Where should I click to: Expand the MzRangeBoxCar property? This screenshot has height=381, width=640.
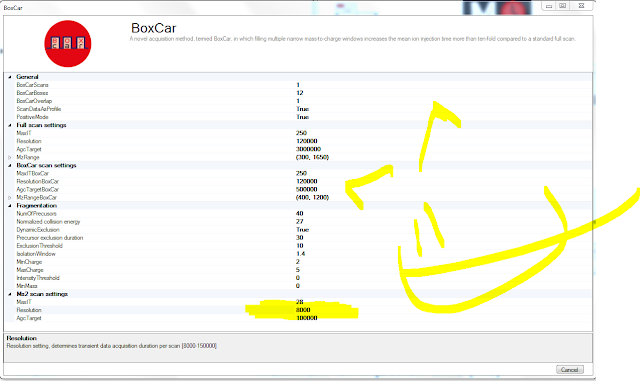click(x=10, y=198)
